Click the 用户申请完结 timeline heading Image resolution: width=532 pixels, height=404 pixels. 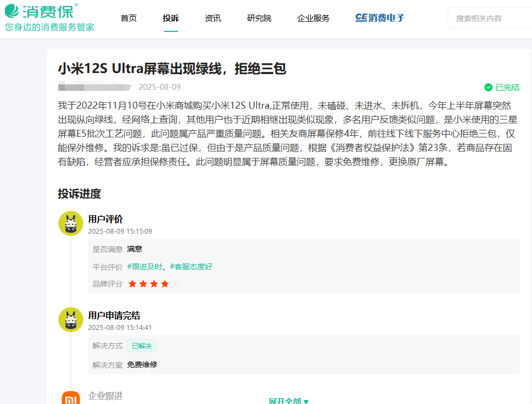(114, 316)
